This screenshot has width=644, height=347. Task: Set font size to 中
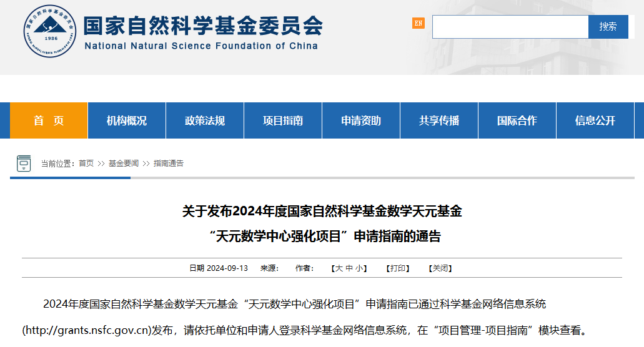pyautogui.click(x=349, y=268)
